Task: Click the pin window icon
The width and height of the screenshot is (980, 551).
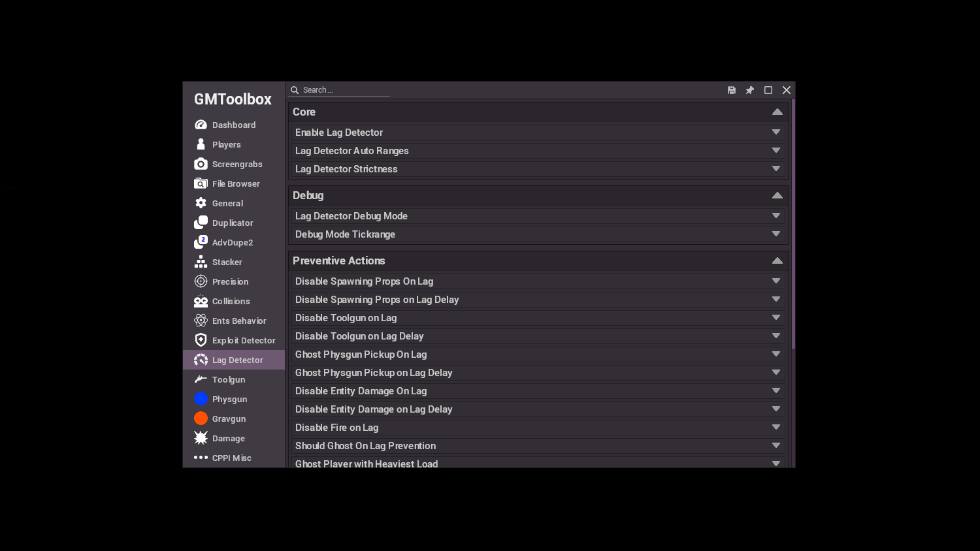Action: click(750, 90)
